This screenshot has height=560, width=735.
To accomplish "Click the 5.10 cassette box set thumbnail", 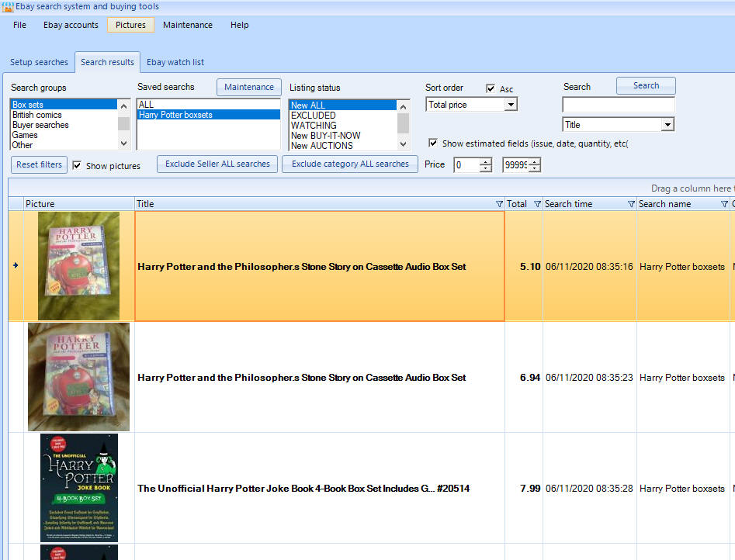I will (78, 266).
